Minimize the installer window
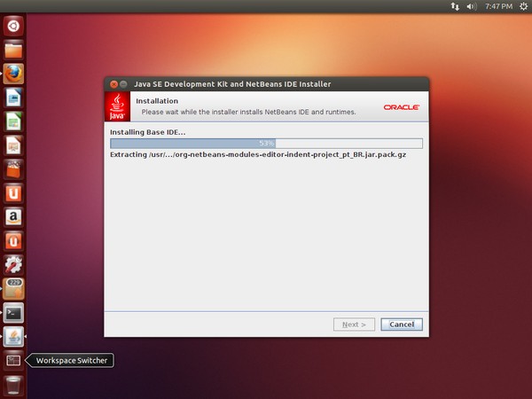The height and width of the screenshot is (399, 532). pos(123,84)
